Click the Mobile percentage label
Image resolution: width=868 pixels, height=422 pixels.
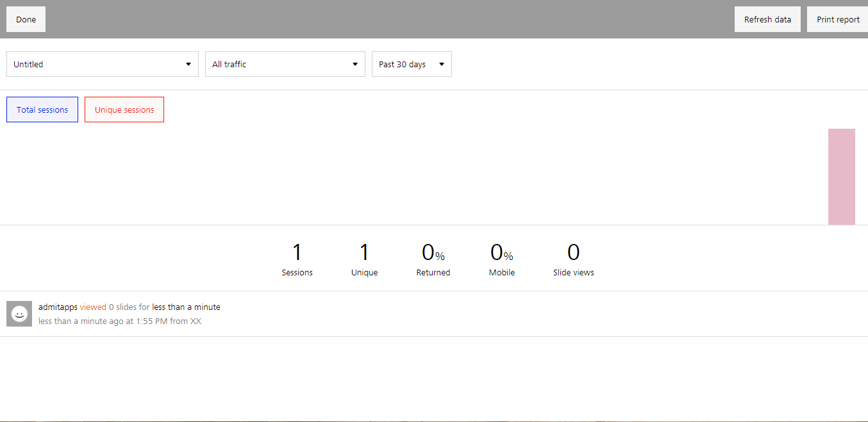[502, 273]
